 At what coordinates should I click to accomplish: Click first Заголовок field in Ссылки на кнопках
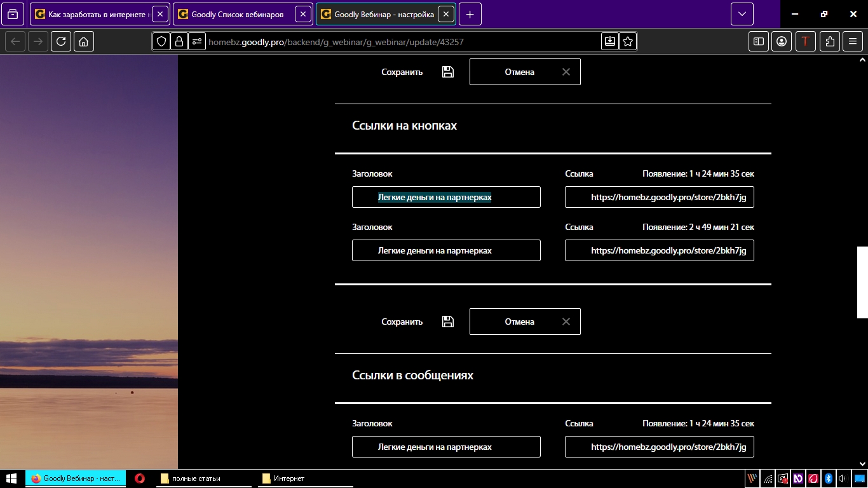point(446,197)
